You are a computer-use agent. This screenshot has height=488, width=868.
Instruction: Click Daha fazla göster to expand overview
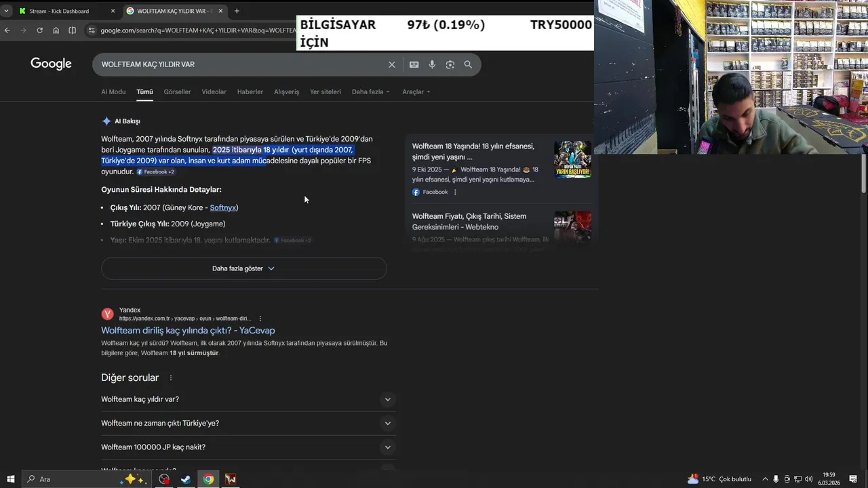243,268
